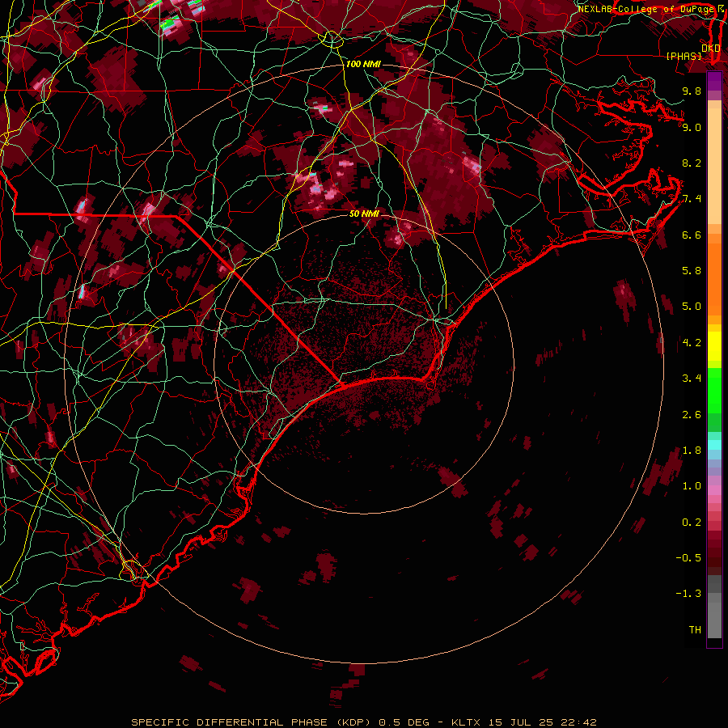728x728 pixels.
Task: Click the 50 NMI range ring label
Action: pos(364,214)
